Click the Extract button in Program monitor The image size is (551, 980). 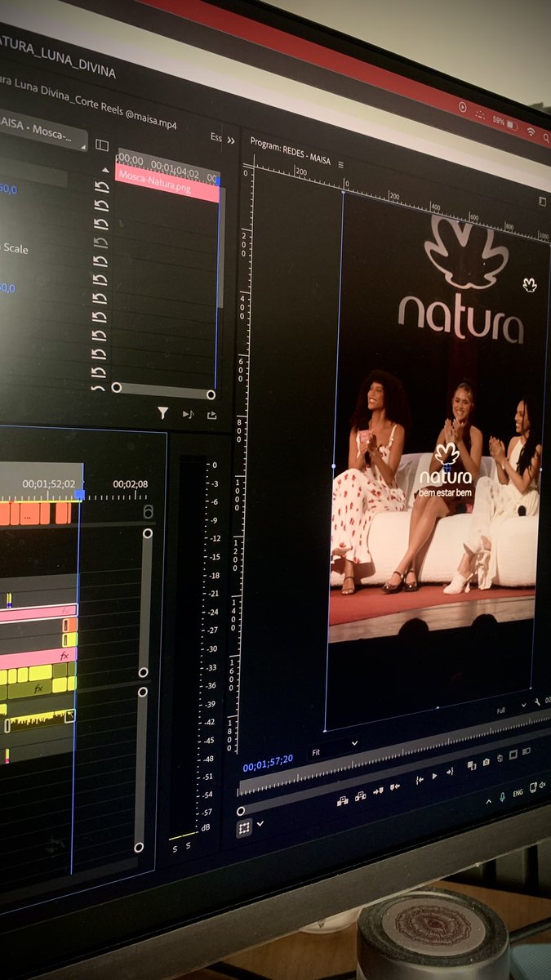pyautogui.click(x=360, y=797)
